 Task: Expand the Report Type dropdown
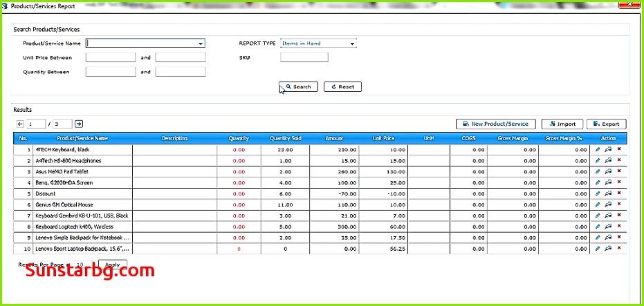coord(352,44)
